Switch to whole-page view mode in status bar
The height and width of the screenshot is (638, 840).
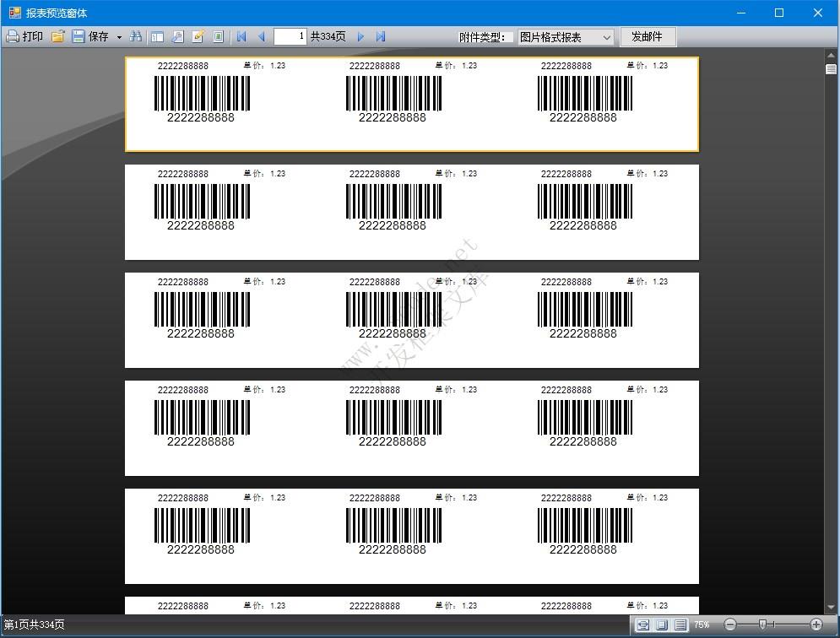point(662,624)
